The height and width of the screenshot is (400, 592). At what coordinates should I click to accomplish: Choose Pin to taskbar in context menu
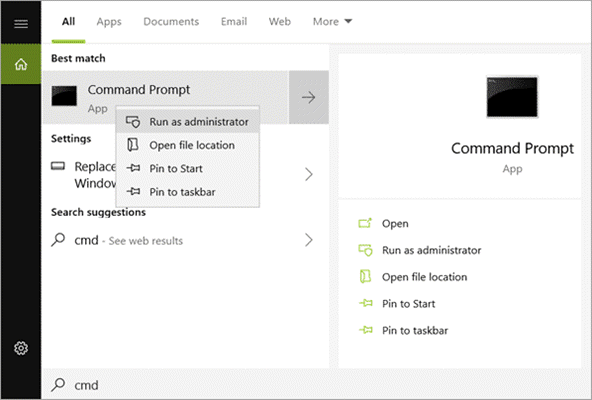tap(188, 192)
